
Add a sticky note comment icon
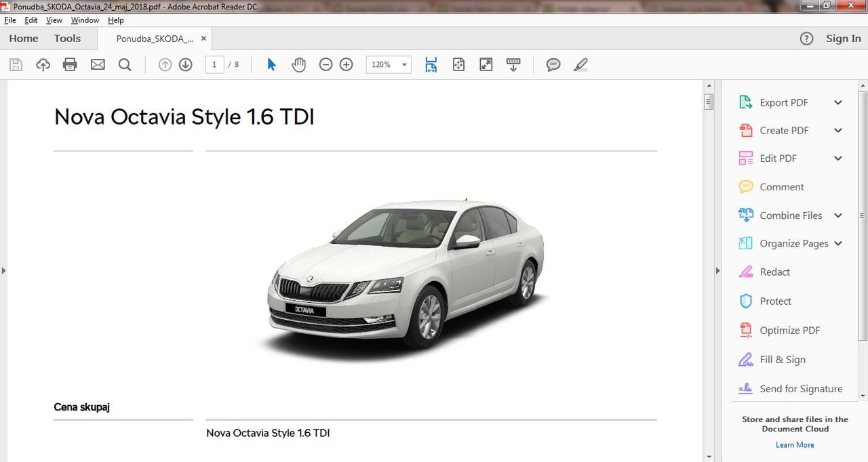(553, 65)
